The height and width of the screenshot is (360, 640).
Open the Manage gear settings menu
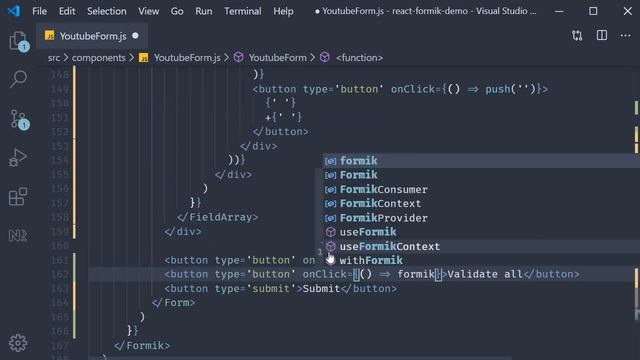click(x=18, y=343)
